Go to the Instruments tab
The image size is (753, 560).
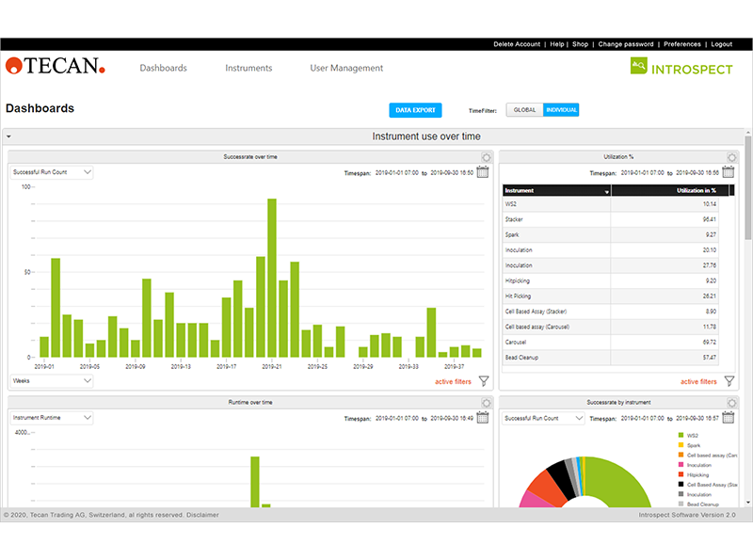[248, 68]
